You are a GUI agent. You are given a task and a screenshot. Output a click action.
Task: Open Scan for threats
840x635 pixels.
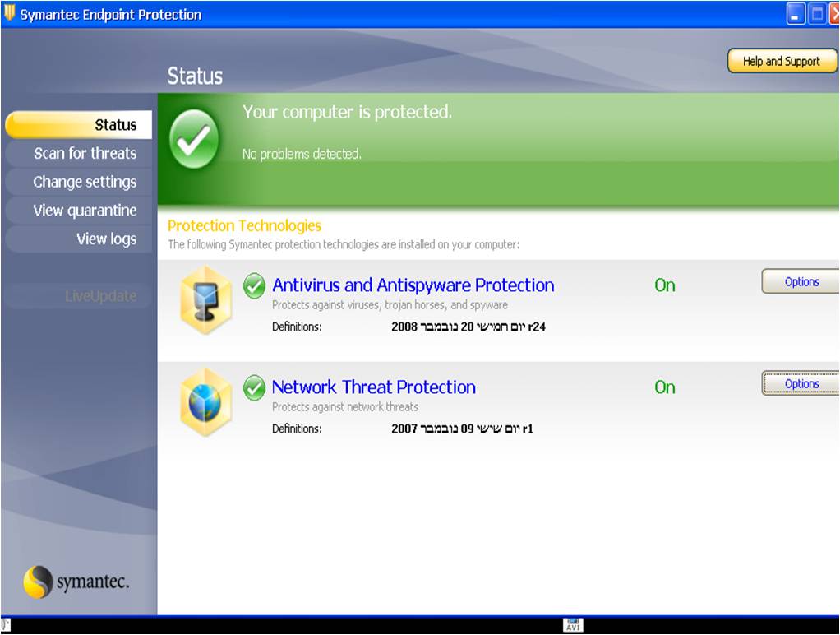79,153
